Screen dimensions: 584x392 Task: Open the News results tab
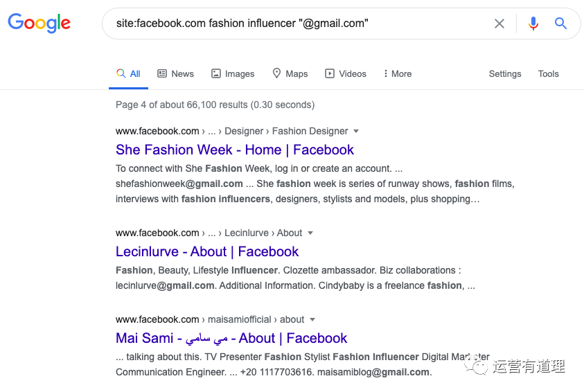click(x=175, y=73)
